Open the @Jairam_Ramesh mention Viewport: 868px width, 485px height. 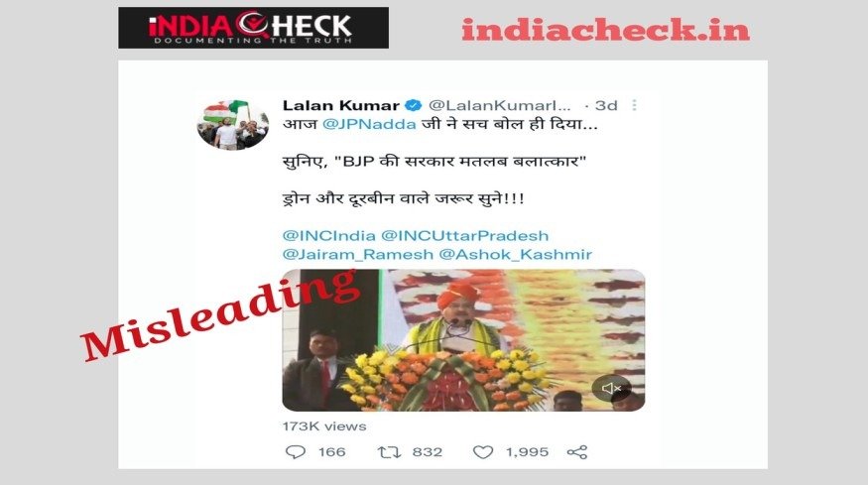coord(357,254)
